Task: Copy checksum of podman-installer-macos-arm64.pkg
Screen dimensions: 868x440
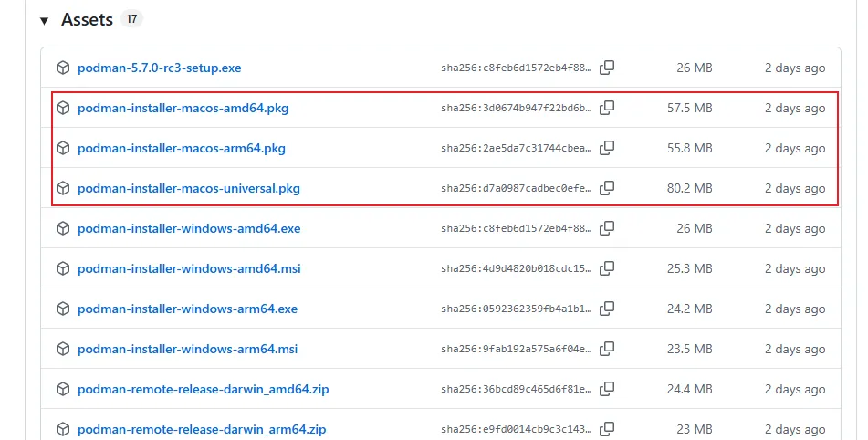Action: (607, 148)
